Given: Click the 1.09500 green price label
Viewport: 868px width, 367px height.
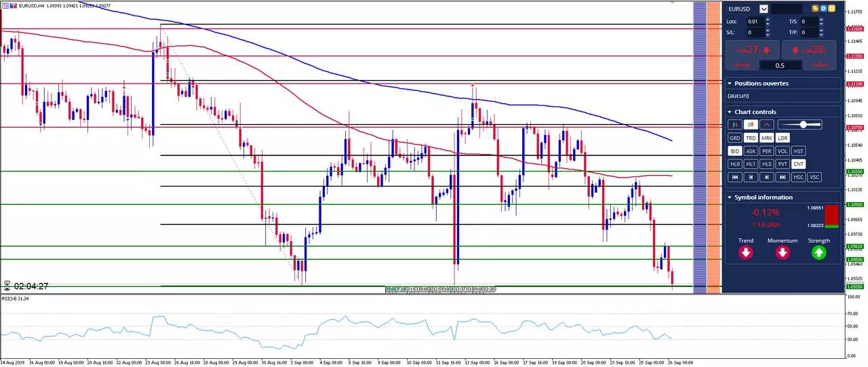Looking at the screenshot, I should (854, 259).
